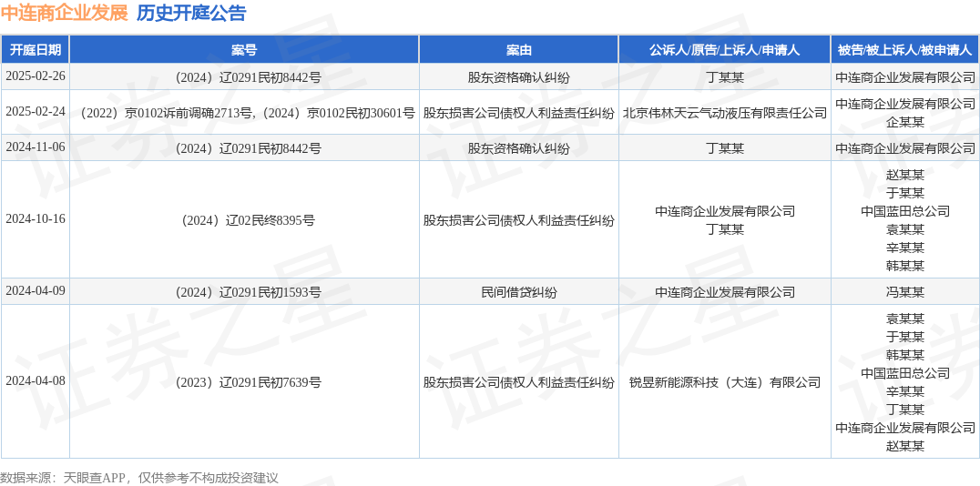Click 股东资格确认纠纷 in the 2024-11-06 row
The image size is (980, 486).
[x=519, y=148]
